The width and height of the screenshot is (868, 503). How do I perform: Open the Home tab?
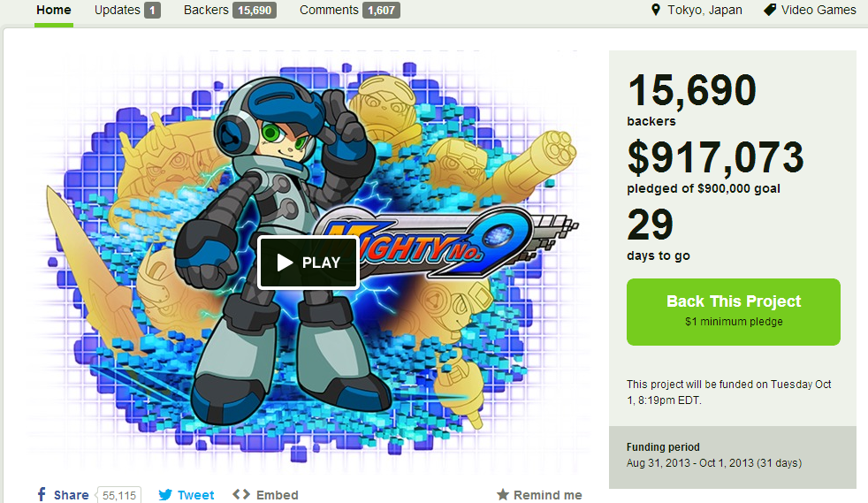54,10
